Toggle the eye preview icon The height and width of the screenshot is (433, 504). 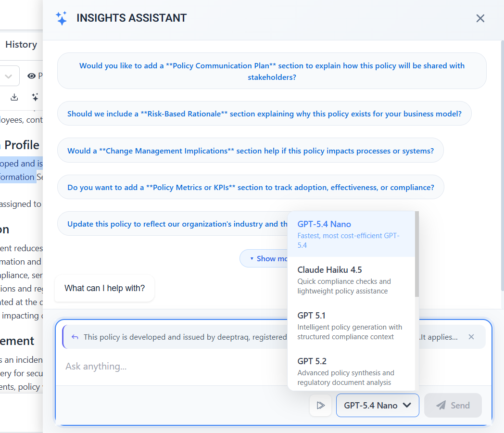point(32,76)
